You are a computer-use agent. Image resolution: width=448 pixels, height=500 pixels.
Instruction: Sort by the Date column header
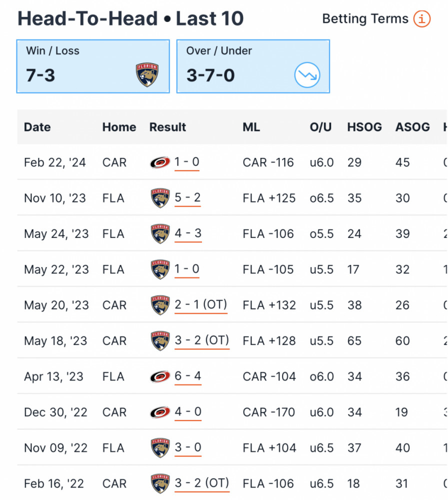click(37, 127)
